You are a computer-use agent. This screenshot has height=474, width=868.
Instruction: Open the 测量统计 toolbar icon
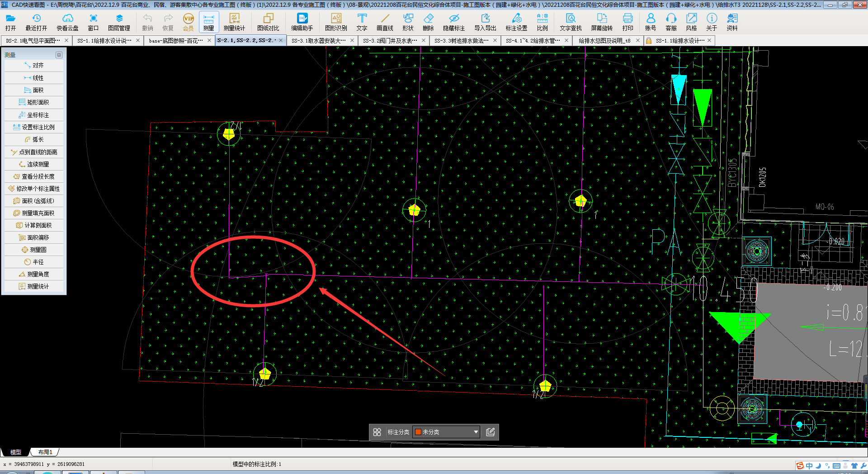tap(234, 22)
